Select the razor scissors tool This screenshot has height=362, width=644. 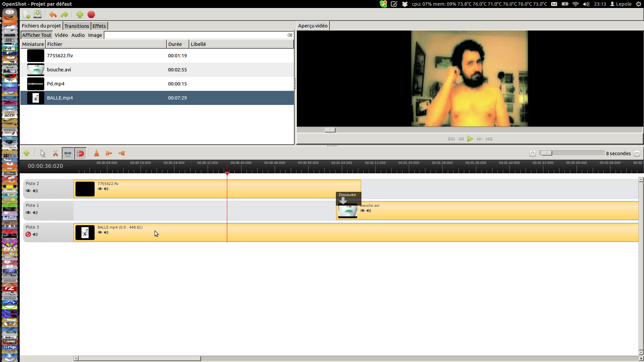[55, 154]
